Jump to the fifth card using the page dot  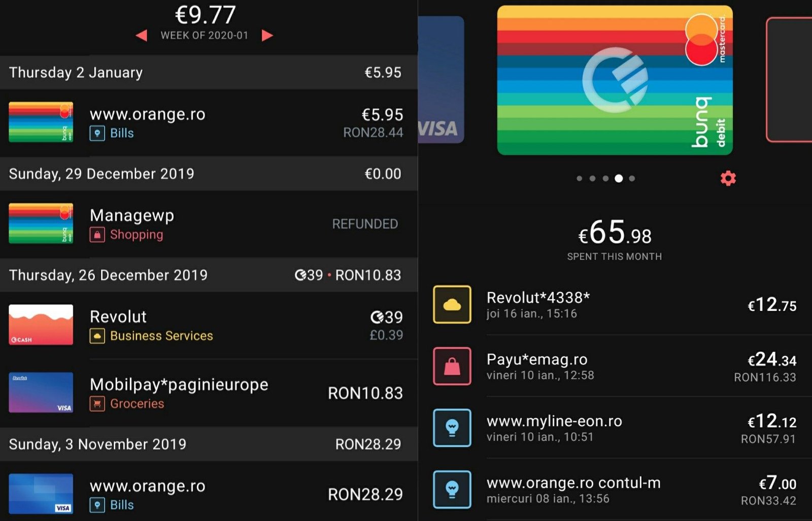click(x=632, y=178)
